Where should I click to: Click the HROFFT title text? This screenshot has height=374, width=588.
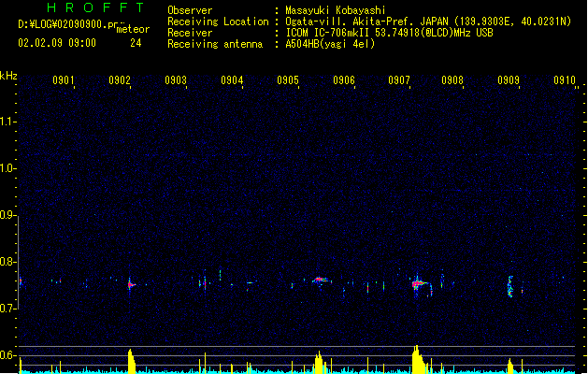(x=95, y=7)
